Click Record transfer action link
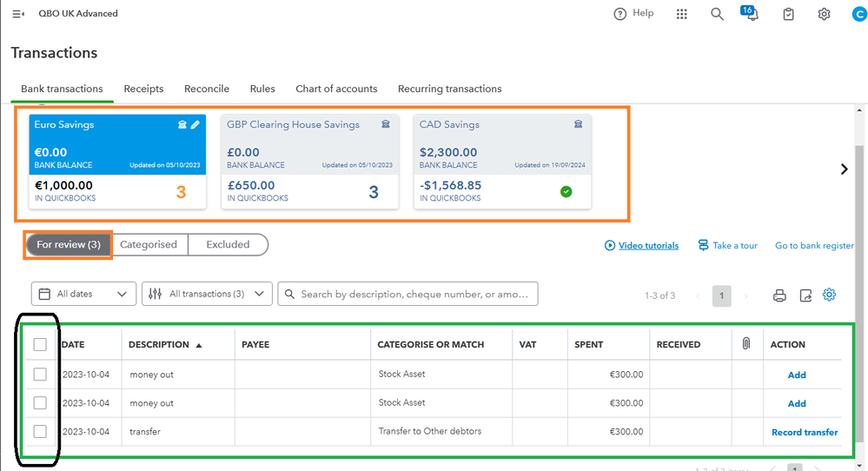The image size is (868, 471). (x=805, y=432)
